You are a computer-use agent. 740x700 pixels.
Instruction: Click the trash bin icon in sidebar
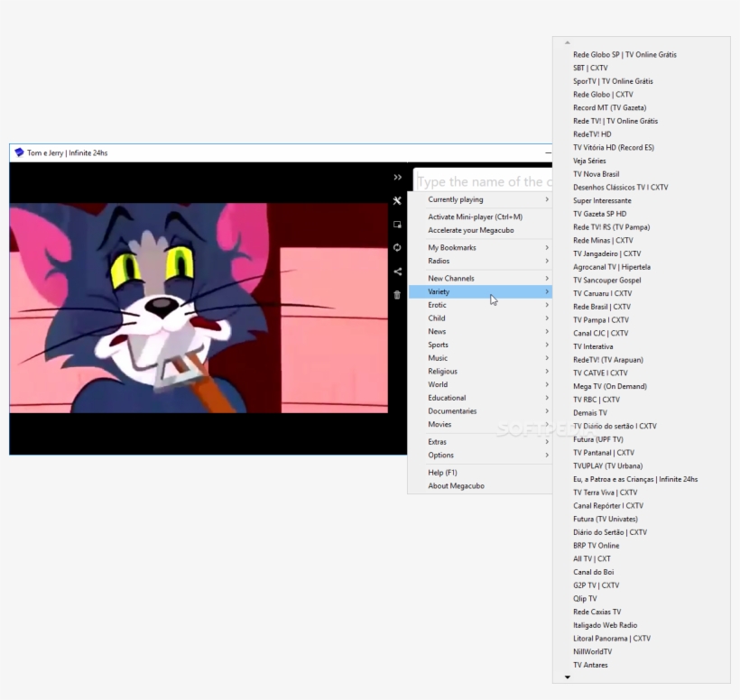pyautogui.click(x=397, y=295)
